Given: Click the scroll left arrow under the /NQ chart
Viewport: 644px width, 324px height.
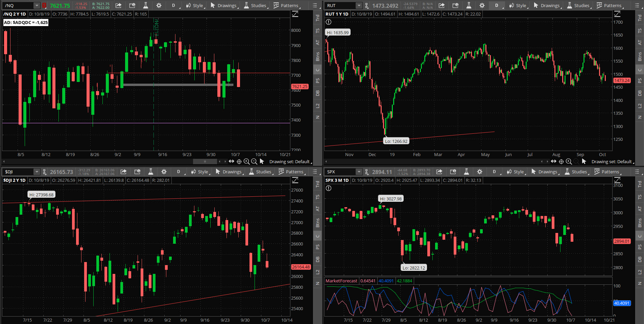Looking at the screenshot, I should click(x=220, y=161).
